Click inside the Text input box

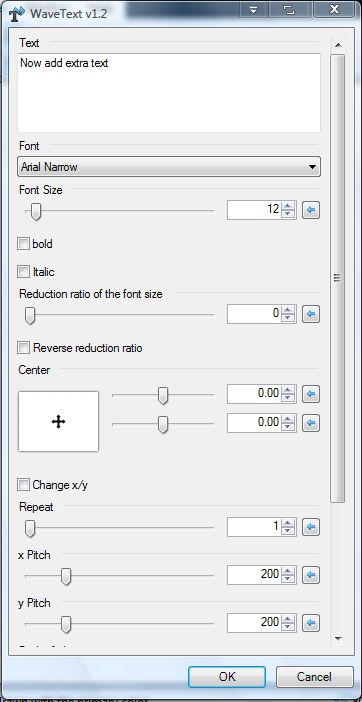pyautogui.click(x=169, y=93)
